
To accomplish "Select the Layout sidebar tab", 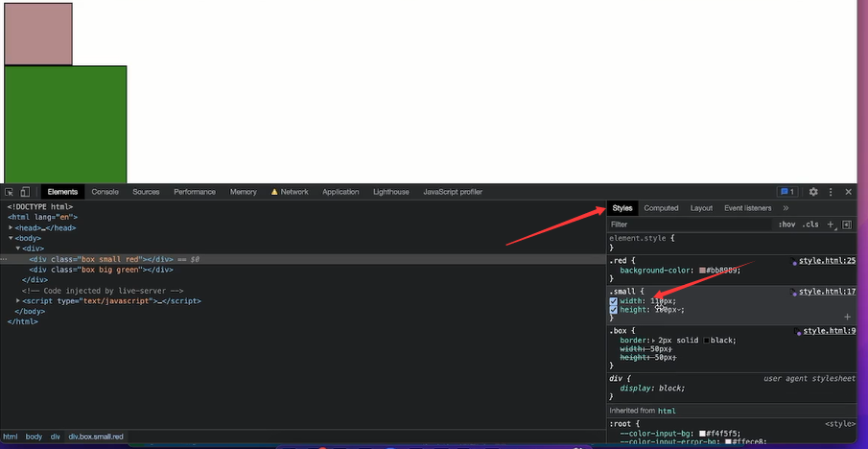I will [701, 208].
